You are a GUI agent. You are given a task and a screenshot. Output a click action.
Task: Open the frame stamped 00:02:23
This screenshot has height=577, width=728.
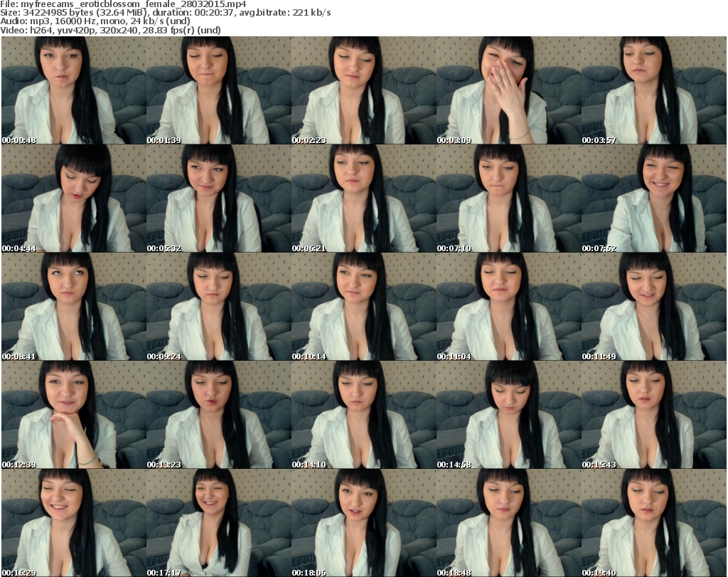pyautogui.click(x=363, y=90)
